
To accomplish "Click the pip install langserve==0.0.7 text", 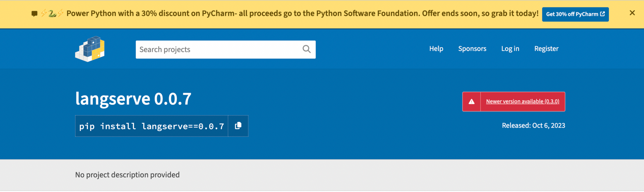I will coord(151,126).
